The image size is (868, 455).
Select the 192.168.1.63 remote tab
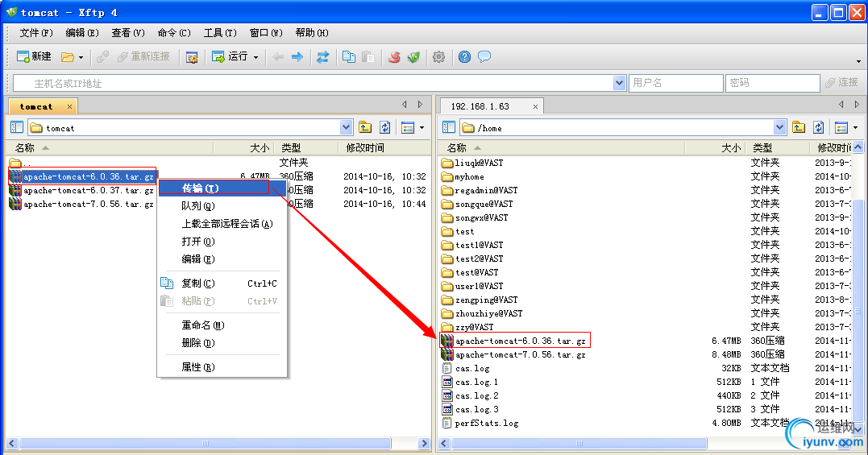coord(480,106)
